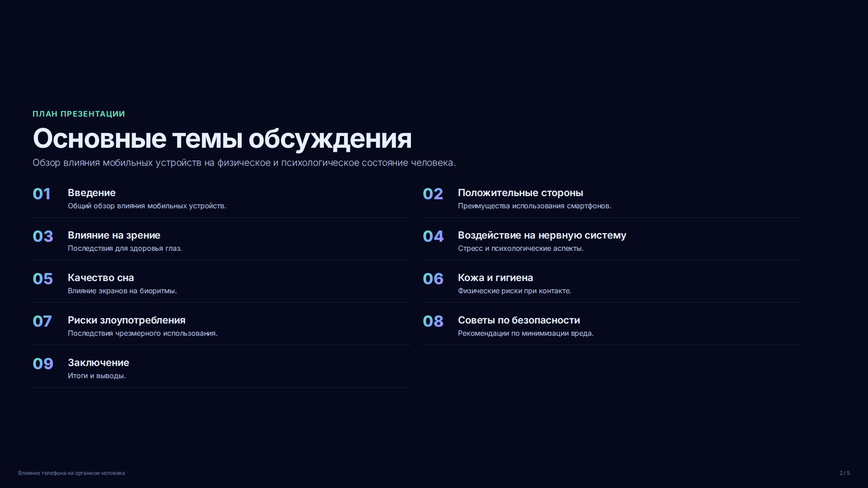Select the 'Введение' item title
868x488 pixels.
92,193
